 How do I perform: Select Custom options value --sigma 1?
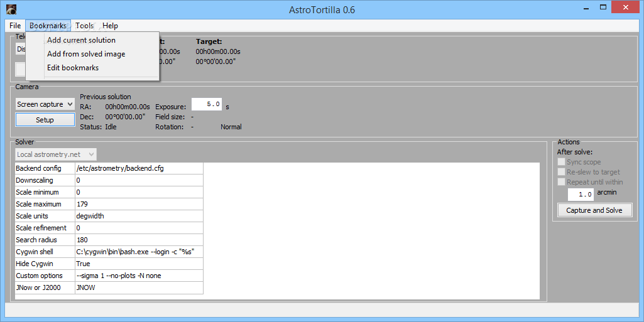click(139, 276)
